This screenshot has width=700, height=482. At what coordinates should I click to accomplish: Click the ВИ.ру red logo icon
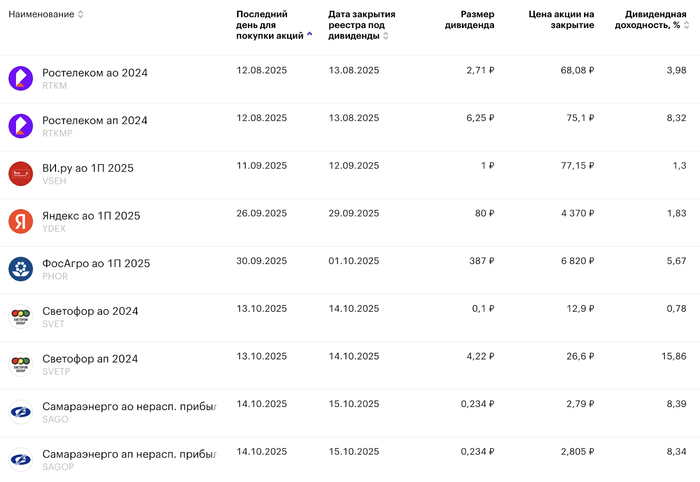(21, 173)
